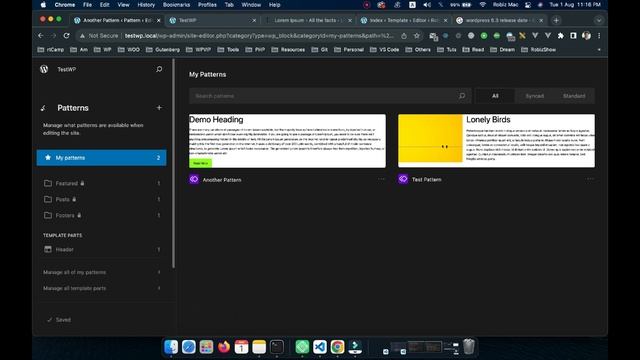Open the History menu in menu bar
This screenshot has width=640, height=360.
146,5
